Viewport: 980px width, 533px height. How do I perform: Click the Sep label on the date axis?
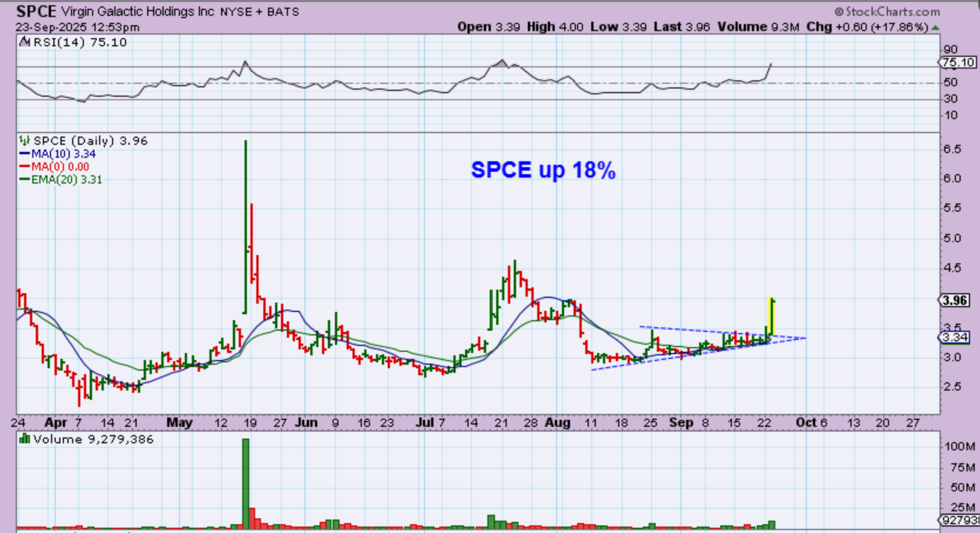(681, 423)
